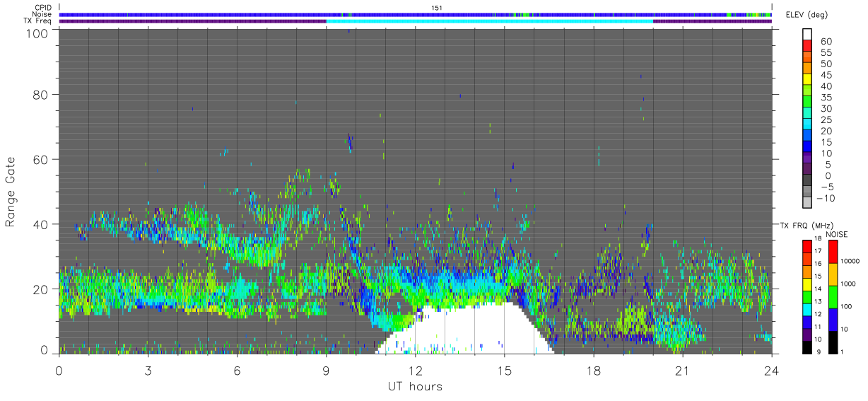868x401 pixels.
Task: Click the white top swatch of ELEV colorbar
Action: pyautogui.click(x=807, y=35)
